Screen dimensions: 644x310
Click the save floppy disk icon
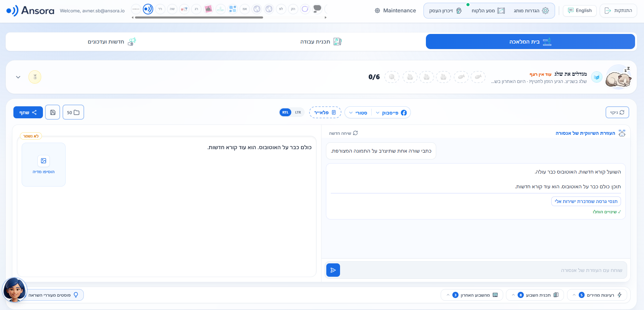pos(53,112)
